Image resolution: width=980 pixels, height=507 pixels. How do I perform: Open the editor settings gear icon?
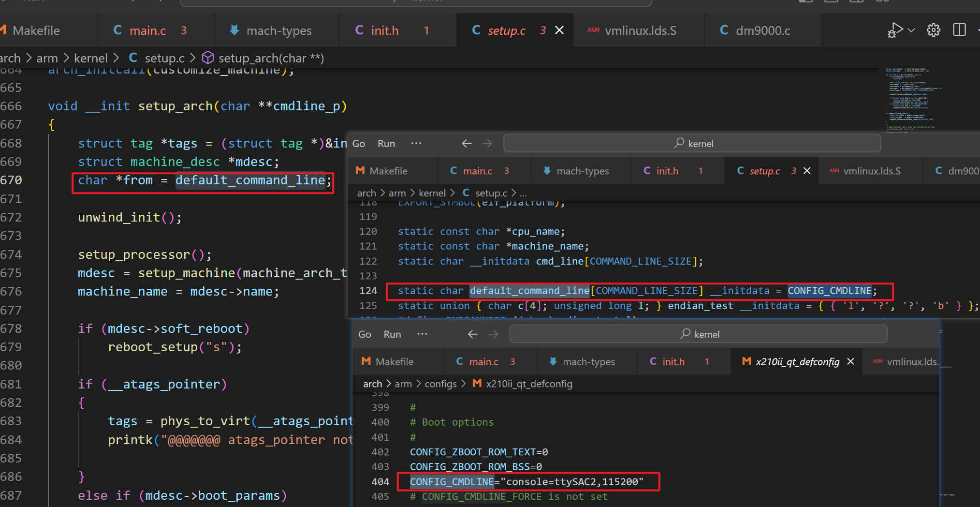coord(934,30)
